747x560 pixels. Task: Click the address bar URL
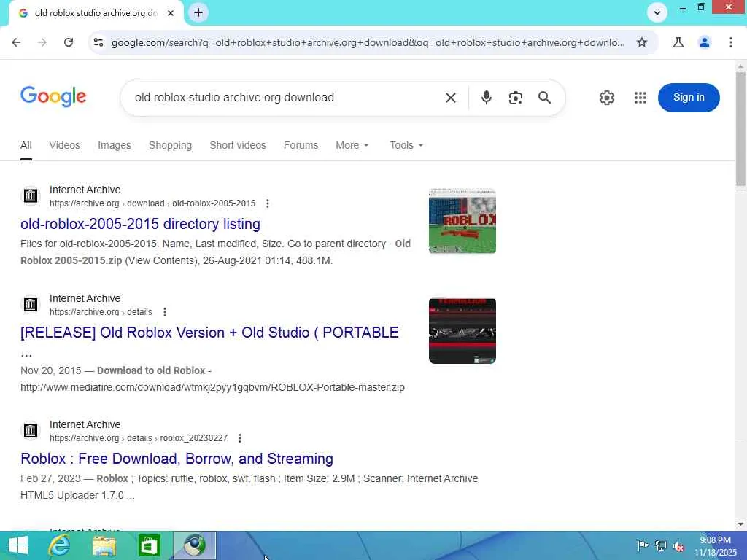[x=368, y=42]
